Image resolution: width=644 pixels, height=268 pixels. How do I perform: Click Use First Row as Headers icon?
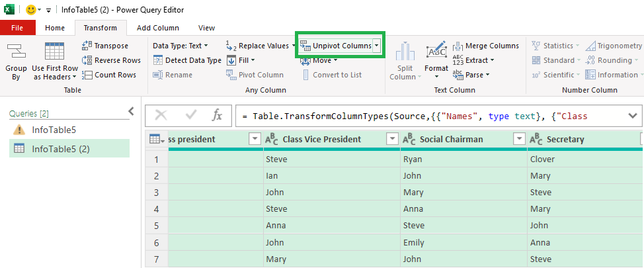54,52
